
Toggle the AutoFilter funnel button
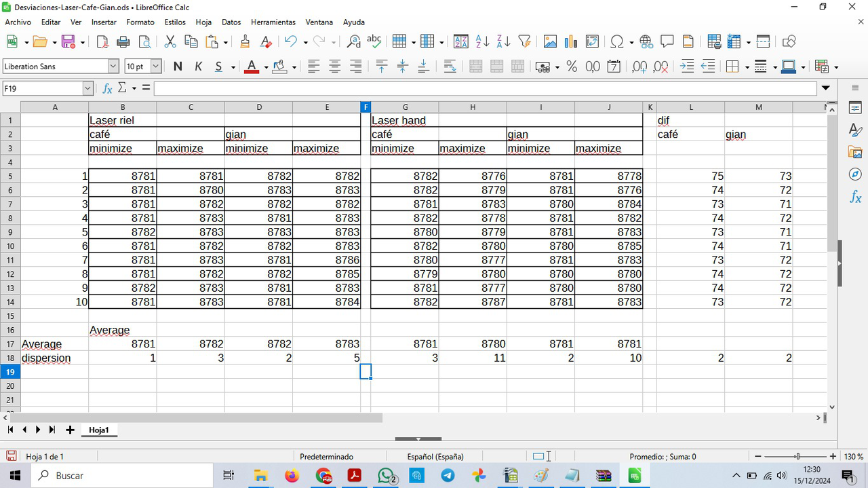tap(524, 42)
